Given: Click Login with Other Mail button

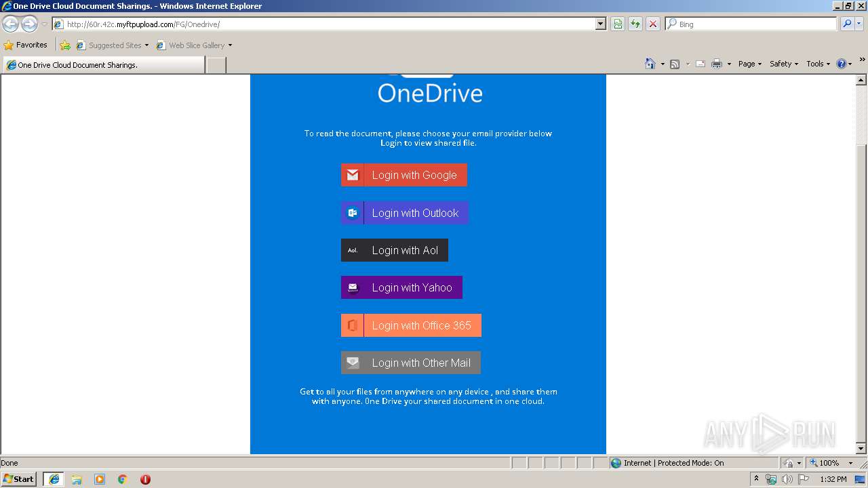Looking at the screenshot, I should [x=411, y=363].
